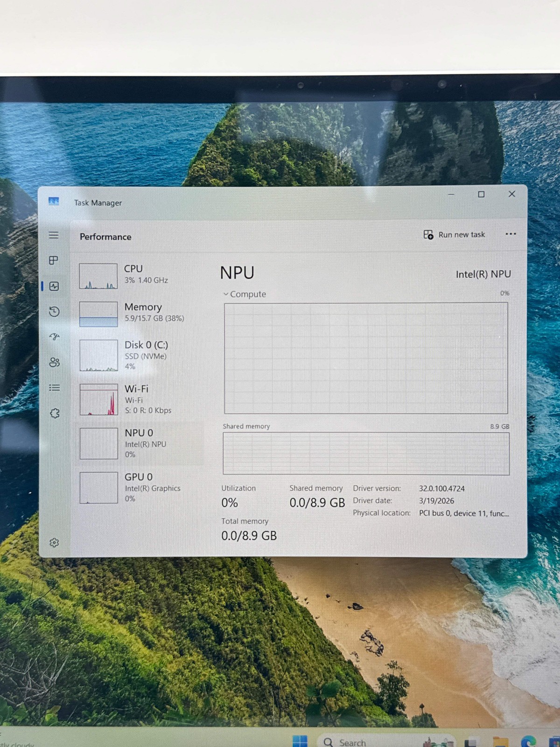Open the App history page icon
This screenshot has width=560, height=747.
pyautogui.click(x=54, y=311)
